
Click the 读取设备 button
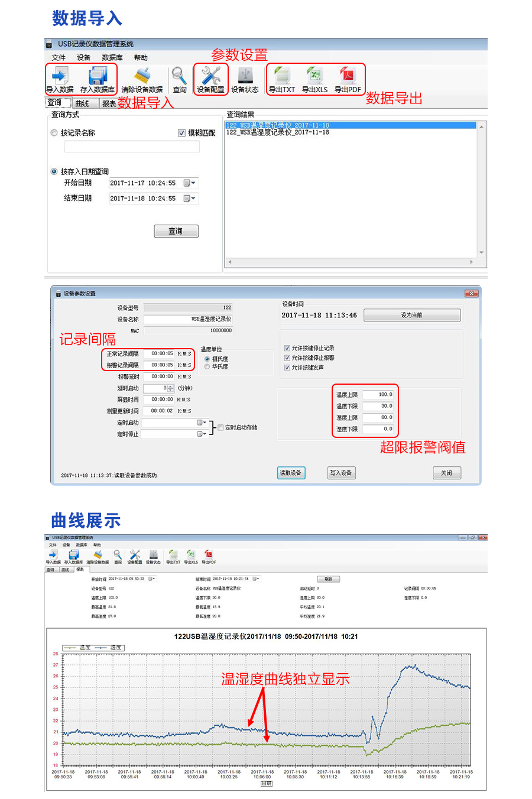(291, 473)
